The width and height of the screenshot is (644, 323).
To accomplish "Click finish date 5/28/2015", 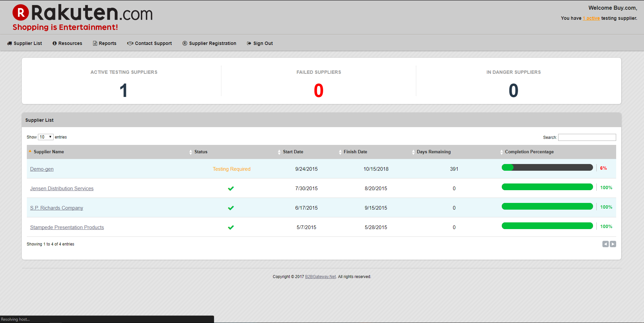I will 376,227.
